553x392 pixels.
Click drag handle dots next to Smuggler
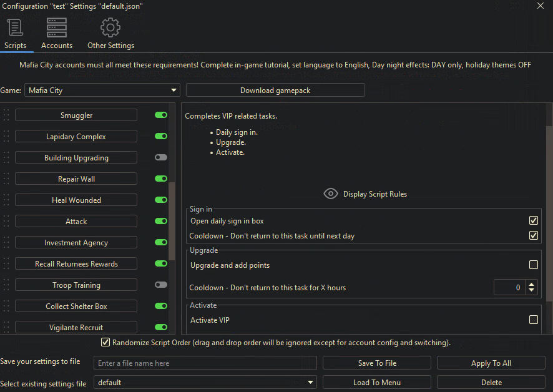click(x=6, y=115)
